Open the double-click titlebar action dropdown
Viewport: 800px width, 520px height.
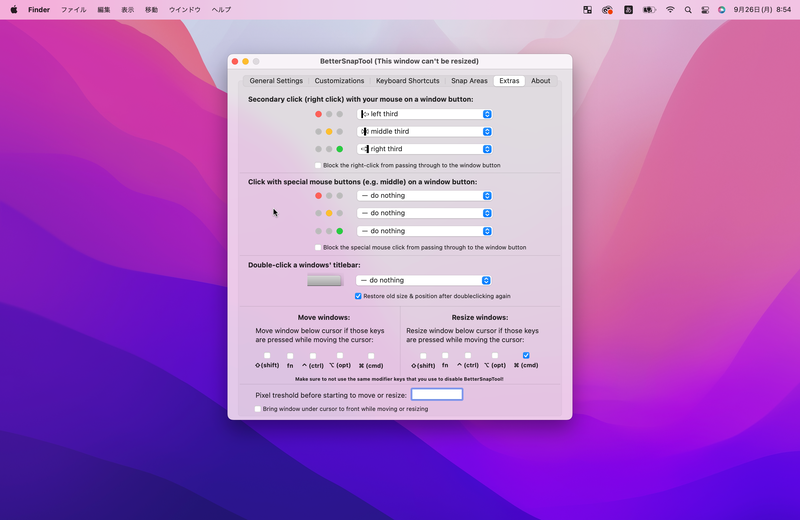tap(423, 280)
